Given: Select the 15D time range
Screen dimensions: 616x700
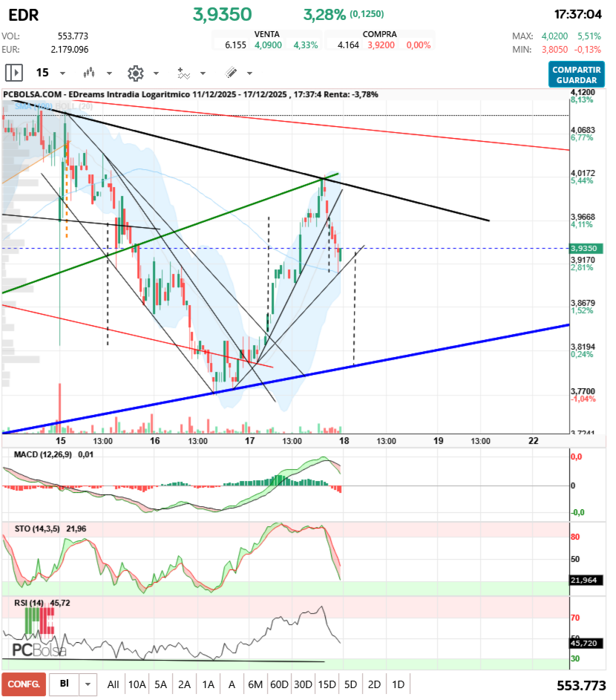Looking at the screenshot, I should [x=327, y=684].
